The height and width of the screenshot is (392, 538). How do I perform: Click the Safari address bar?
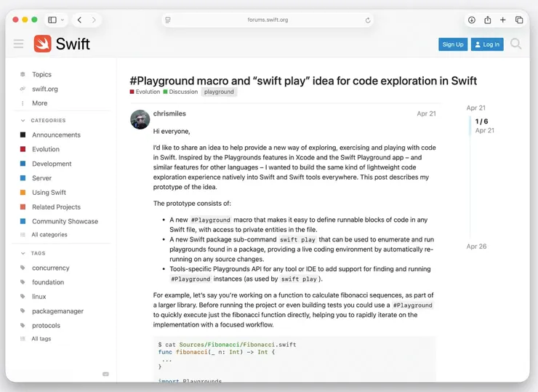click(x=268, y=20)
